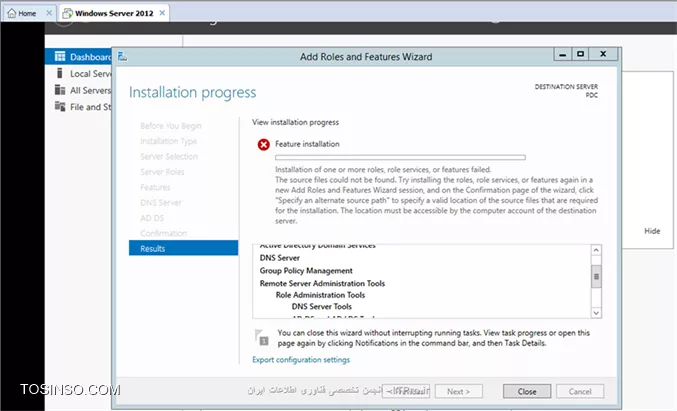Click the disabled Cancel button
The height and width of the screenshot is (411, 677).
point(580,391)
